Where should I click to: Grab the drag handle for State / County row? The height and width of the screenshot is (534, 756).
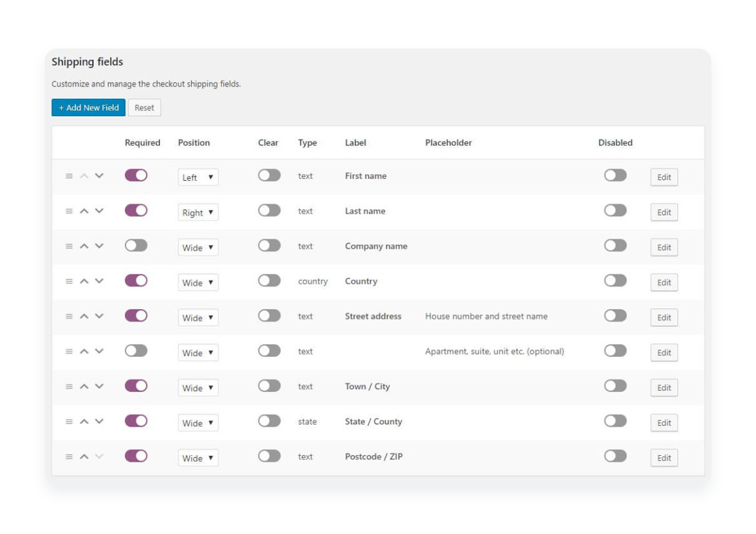(x=69, y=422)
